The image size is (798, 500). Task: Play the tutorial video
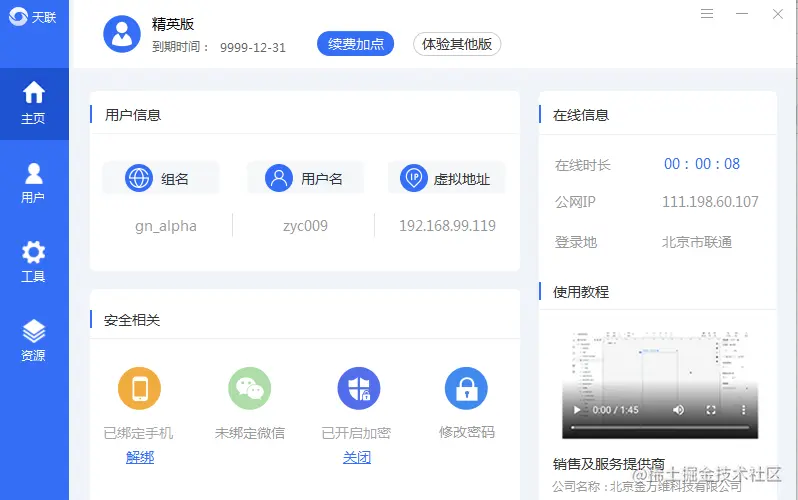coord(577,410)
